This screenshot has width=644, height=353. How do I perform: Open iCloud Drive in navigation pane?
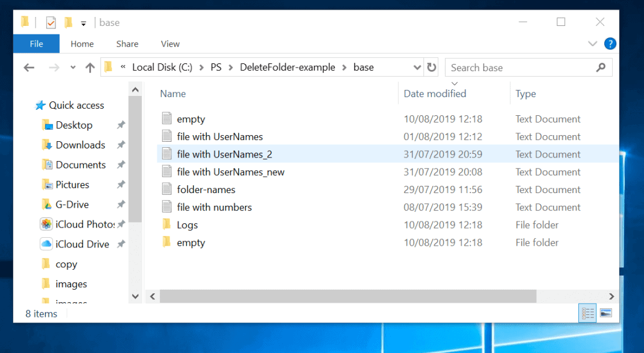(x=75, y=244)
